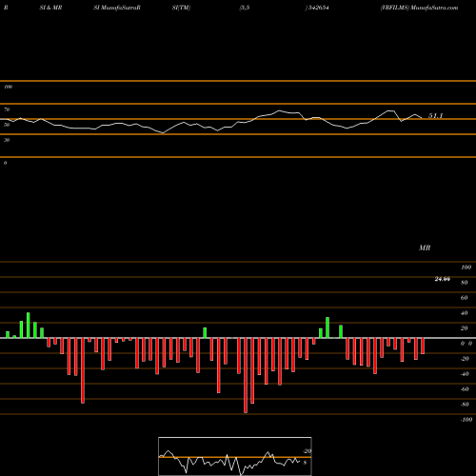Click the "SI & MR" header text

pyautogui.click(x=50, y=8)
